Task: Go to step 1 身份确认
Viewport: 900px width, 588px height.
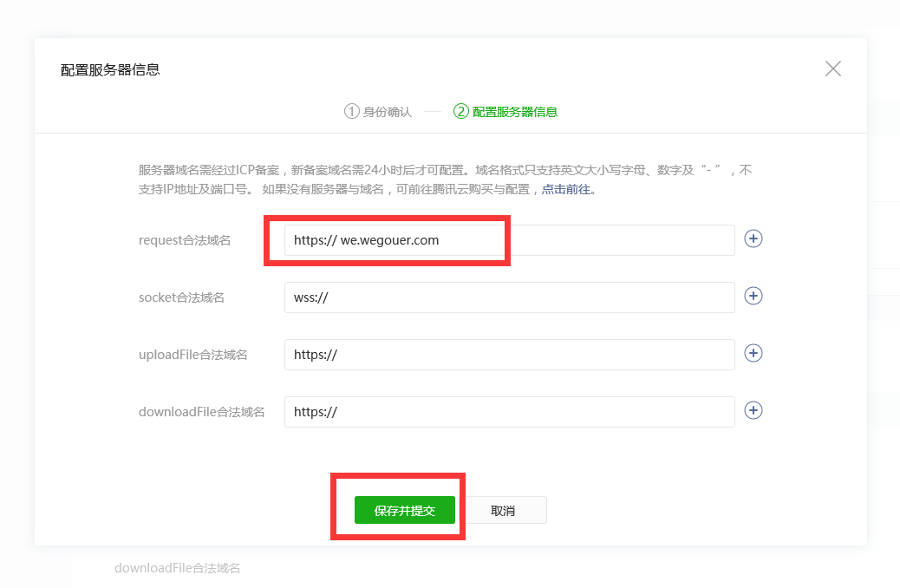Action: 378,111
